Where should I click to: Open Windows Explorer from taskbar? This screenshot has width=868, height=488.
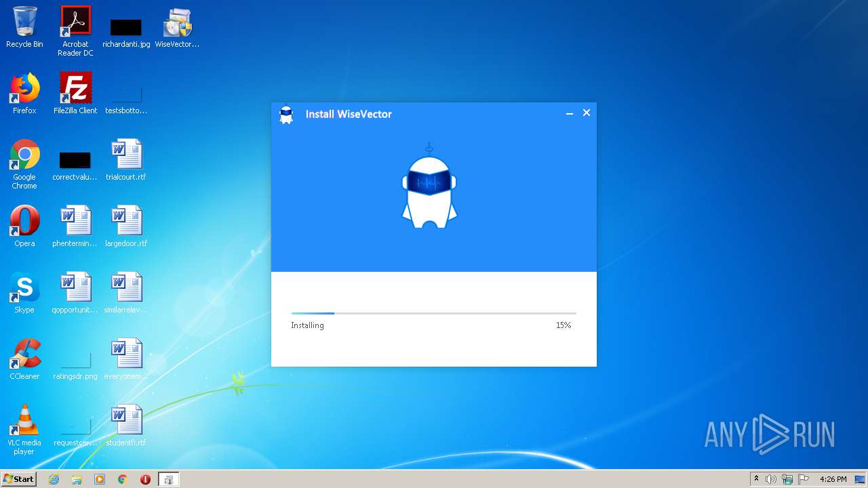coord(77,479)
